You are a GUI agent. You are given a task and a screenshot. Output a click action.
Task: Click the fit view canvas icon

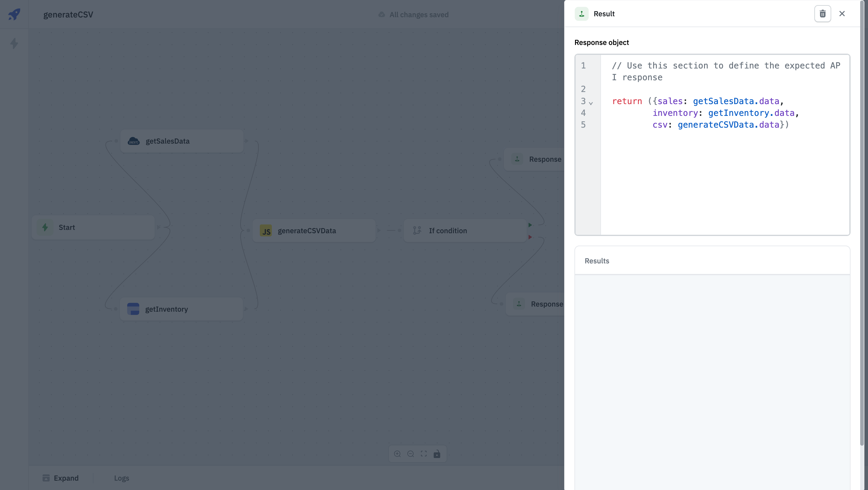click(423, 454)
